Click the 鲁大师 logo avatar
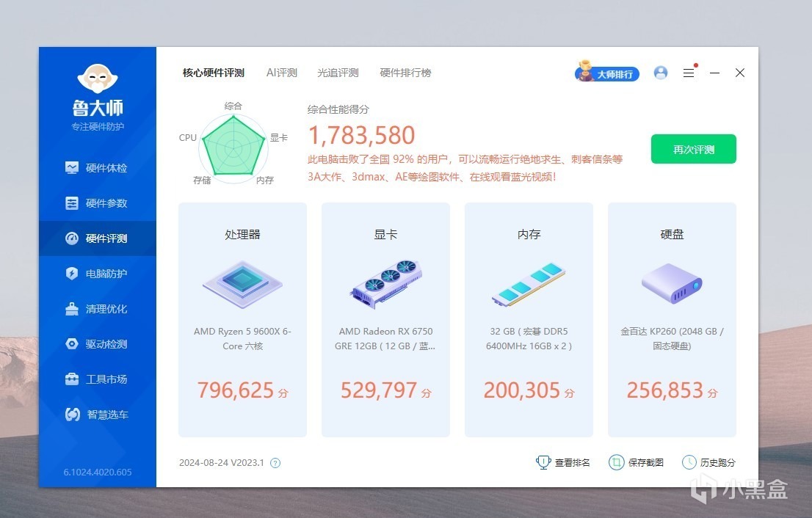This screenshot has width=812, height=518. (x=98, y=79)
